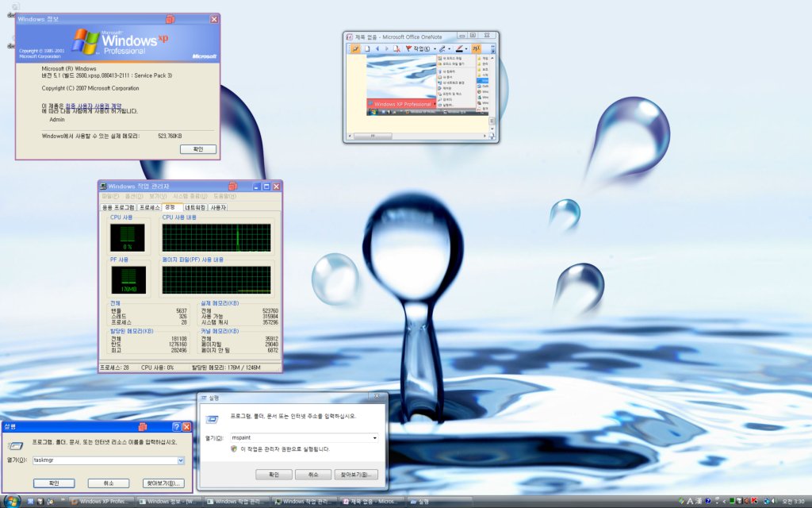Click the mspaint combo box in Run dialog

coord(304,438)
